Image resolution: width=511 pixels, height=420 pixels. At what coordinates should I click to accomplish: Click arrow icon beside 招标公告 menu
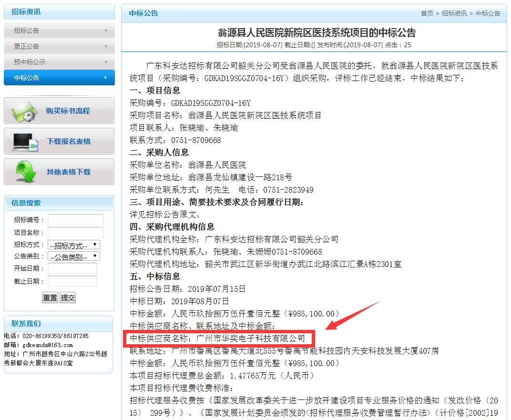pyautogui.click(x=106, y=31)
